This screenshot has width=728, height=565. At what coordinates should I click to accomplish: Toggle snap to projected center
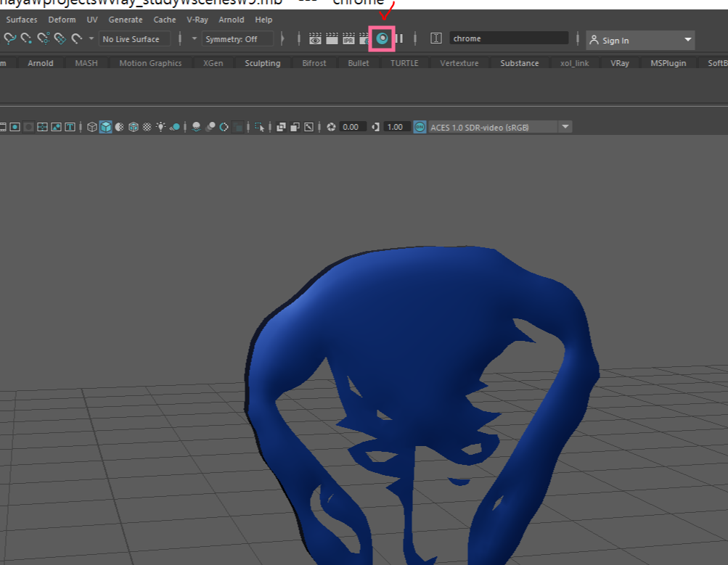click(43, 38)
